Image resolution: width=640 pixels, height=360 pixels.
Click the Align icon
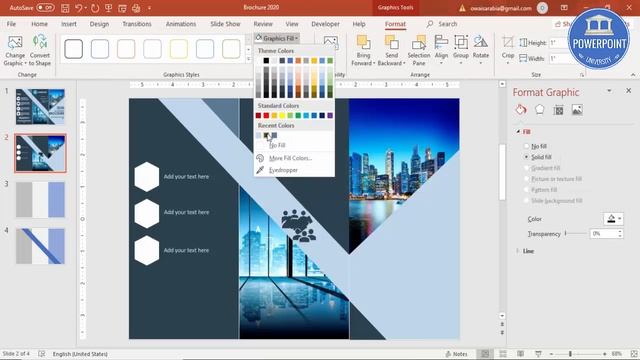pos(441,42)
